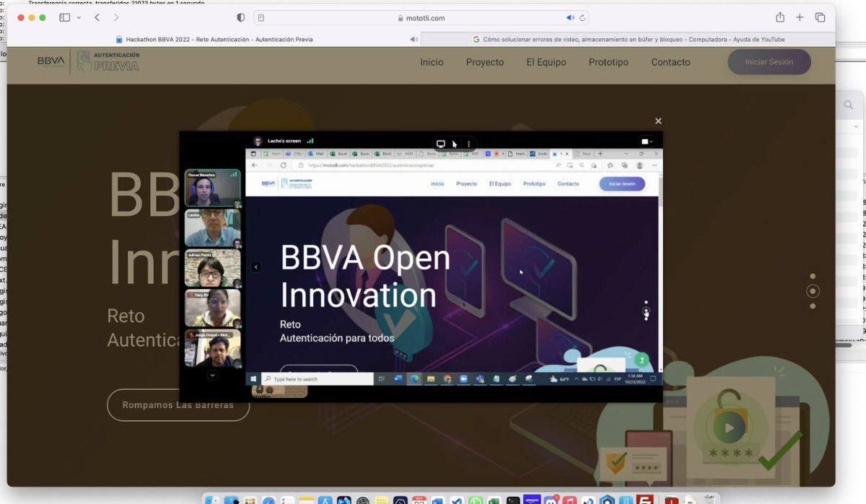Select the first slide dot on right

click(813, 276)
